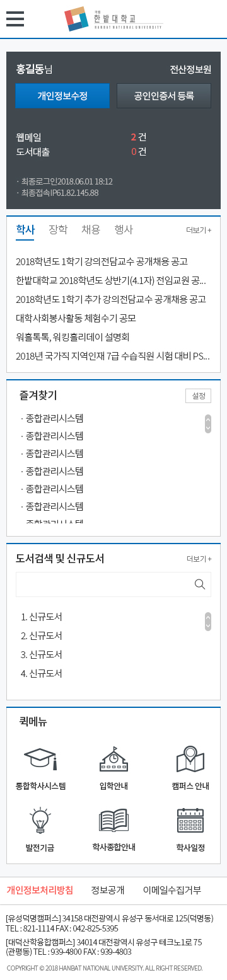Open 입학안내 school building icon

coord(113,758)
